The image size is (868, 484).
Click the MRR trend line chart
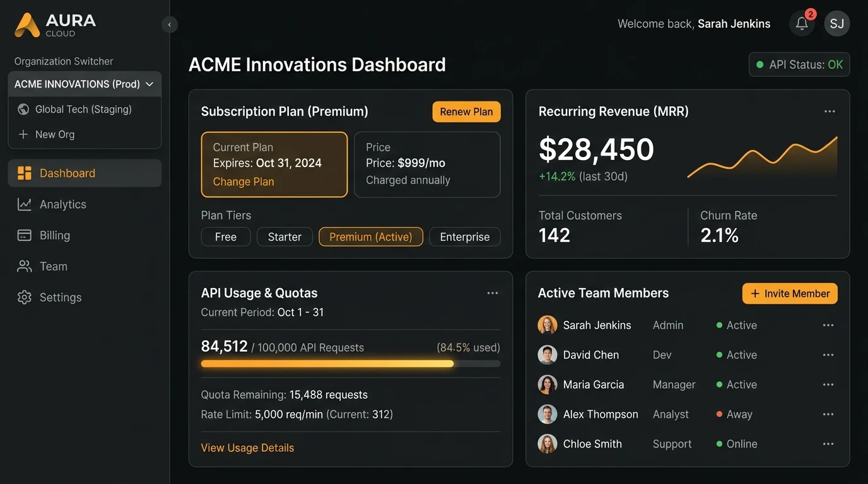[763, 158]
